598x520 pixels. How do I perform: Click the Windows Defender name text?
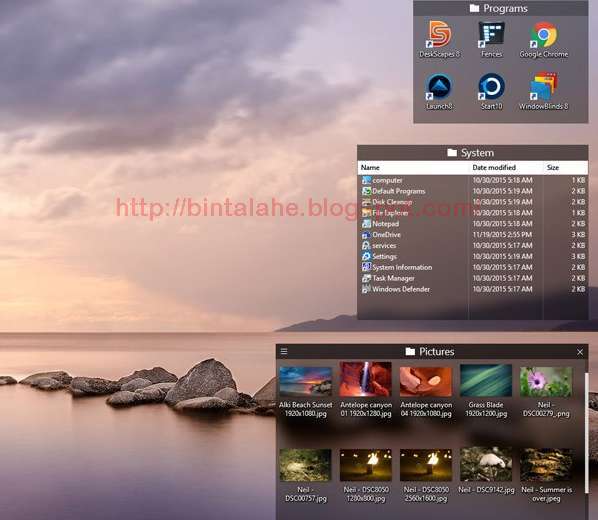tap(401, 289)
